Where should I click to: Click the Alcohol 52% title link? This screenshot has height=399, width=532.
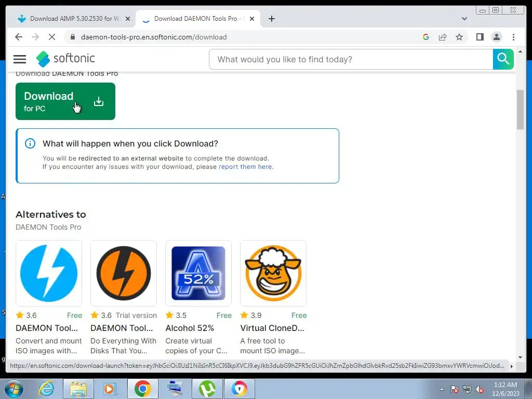pos(190,328)
